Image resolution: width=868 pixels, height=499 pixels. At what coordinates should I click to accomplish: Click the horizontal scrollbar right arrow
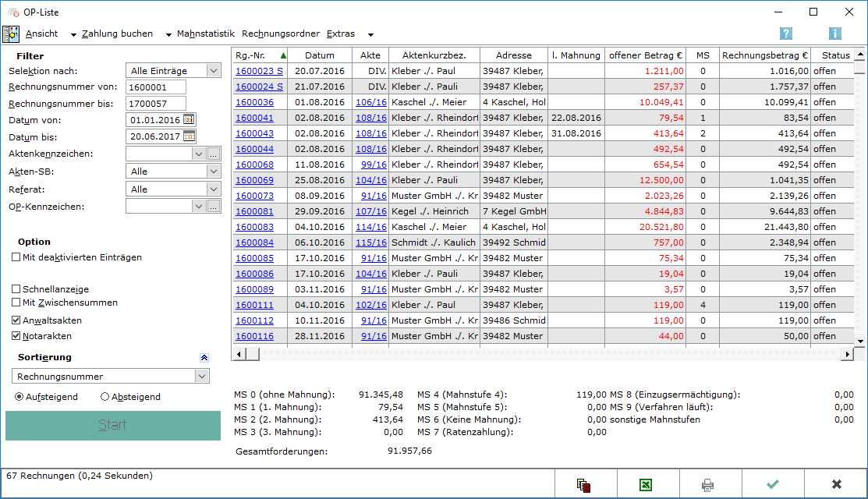coord(848,354)
